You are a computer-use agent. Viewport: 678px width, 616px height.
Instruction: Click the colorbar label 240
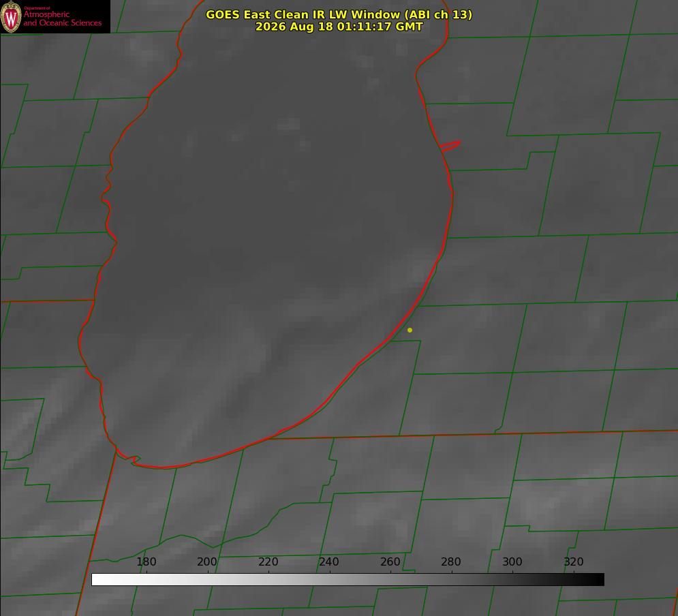tap(329, 561)
